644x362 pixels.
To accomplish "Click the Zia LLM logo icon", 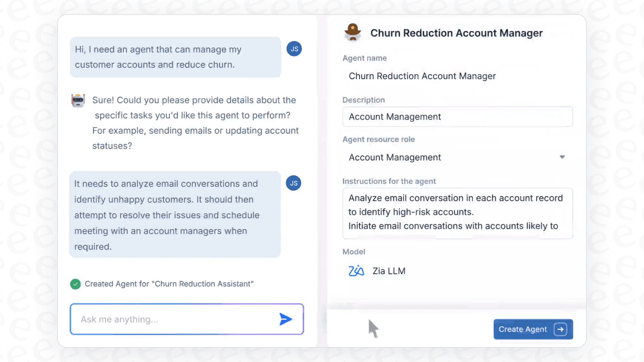I will pyautogui.click(x=356, y=270).
